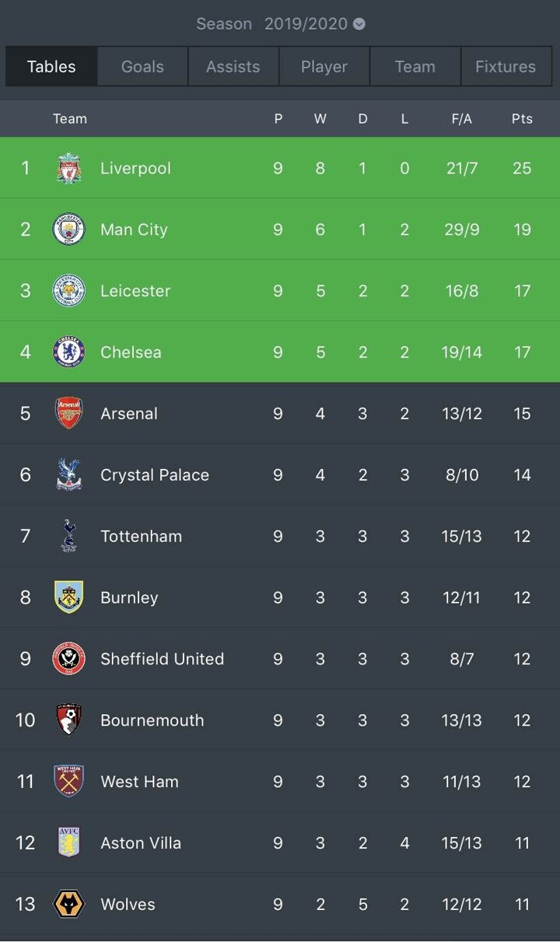Image resolution: width=560 pixels, height=942 pixels.
Task: Switch to the Goals tab
Action: pos(142,67)
